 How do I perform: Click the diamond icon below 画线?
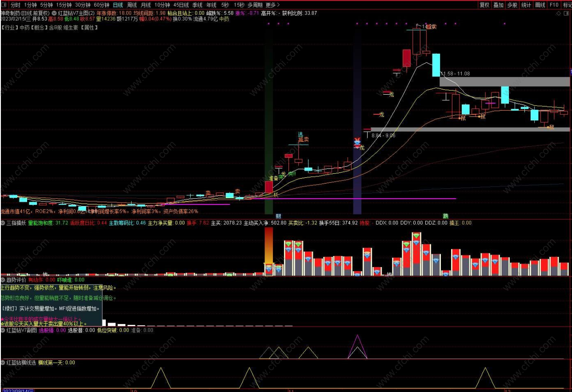pyautogui.click(x=559, y=14)
